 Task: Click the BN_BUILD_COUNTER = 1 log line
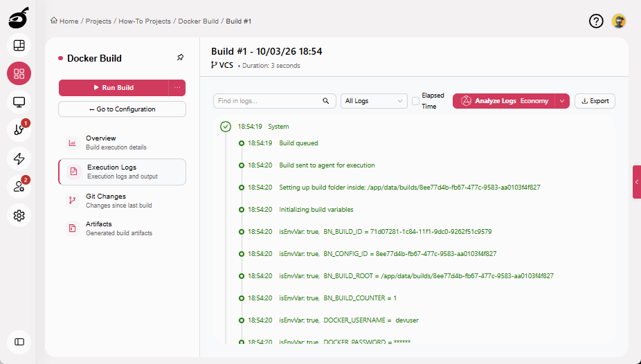point(338,298)
